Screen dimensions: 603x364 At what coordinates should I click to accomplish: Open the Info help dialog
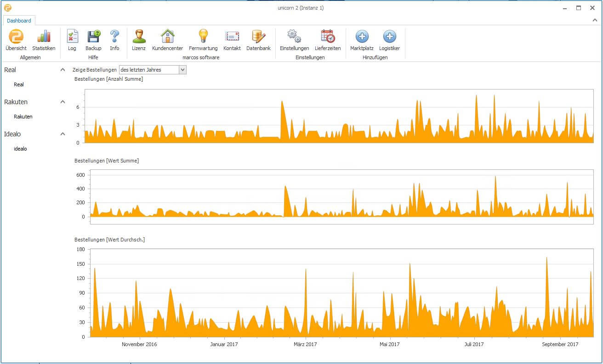pyautogui.click(x=114, y=39)
